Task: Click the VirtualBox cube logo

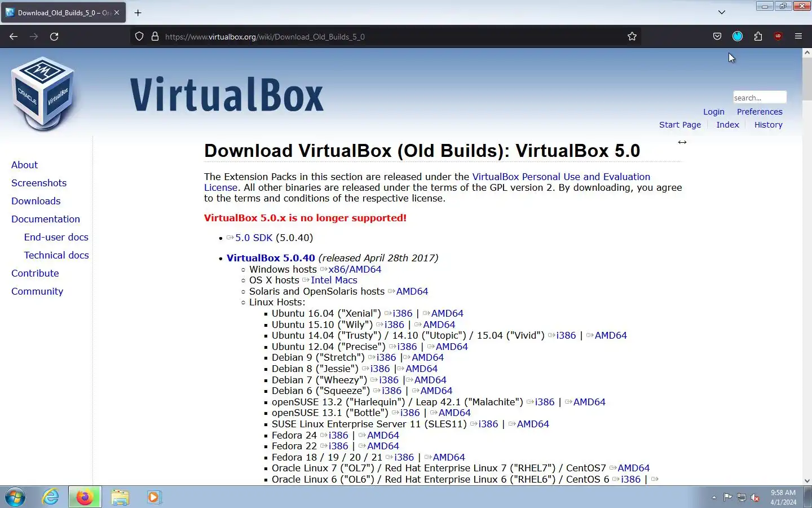Action: pyautogui.click(x=43, y=94)
